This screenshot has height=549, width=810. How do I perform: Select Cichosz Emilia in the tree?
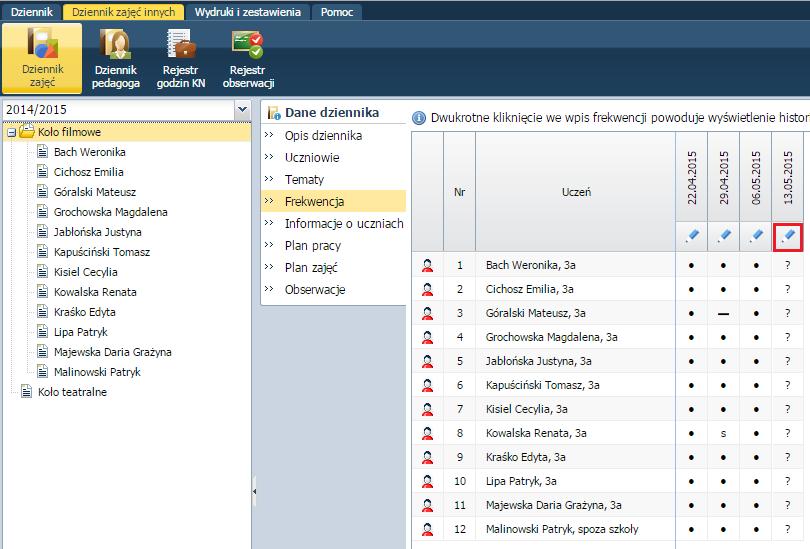coord(88,172)
